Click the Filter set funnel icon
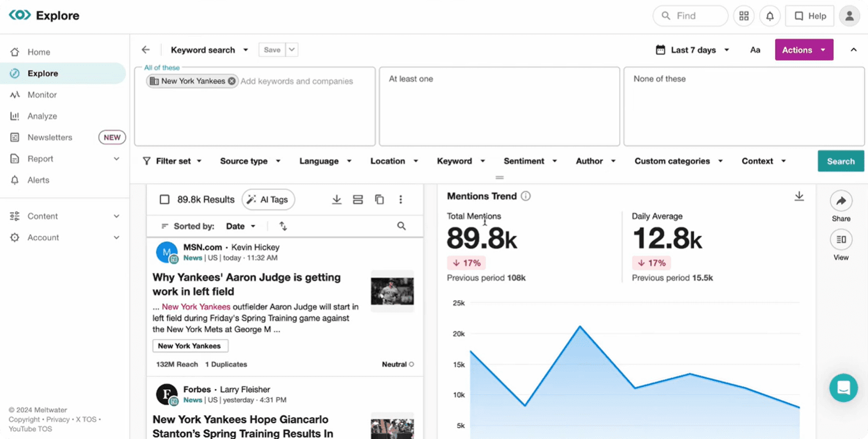The image size is (868, 439). tap(147, 161)
